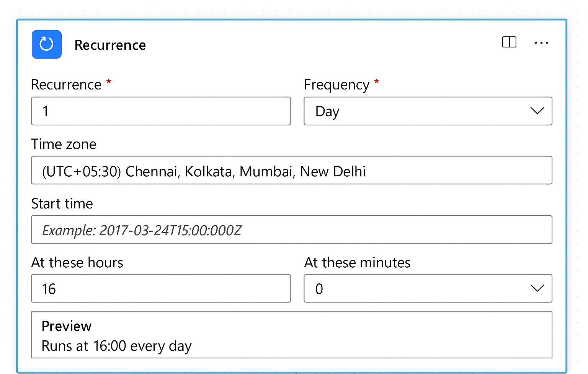Click the 'At these minutes' label

tap(357, 263)
